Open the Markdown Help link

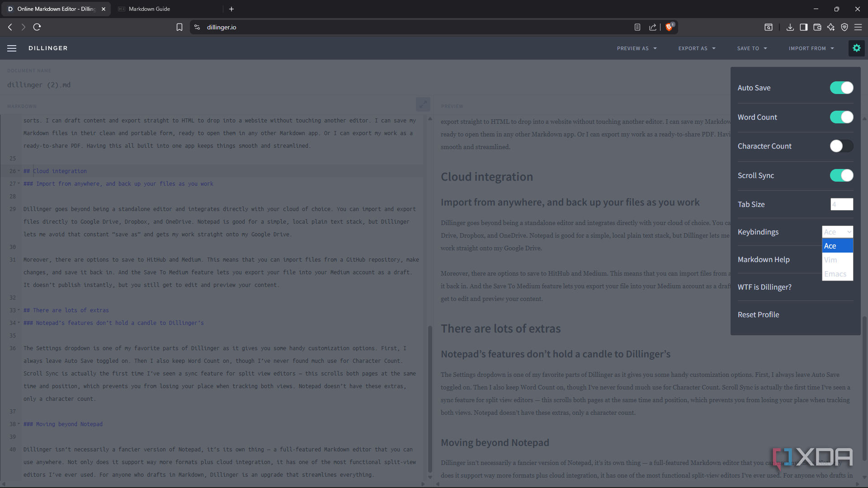763,259
